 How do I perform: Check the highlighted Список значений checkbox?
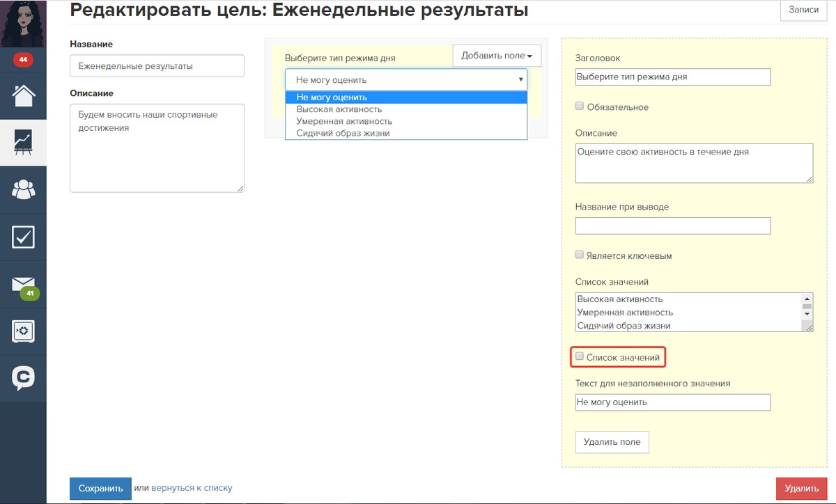click(580, 356)
